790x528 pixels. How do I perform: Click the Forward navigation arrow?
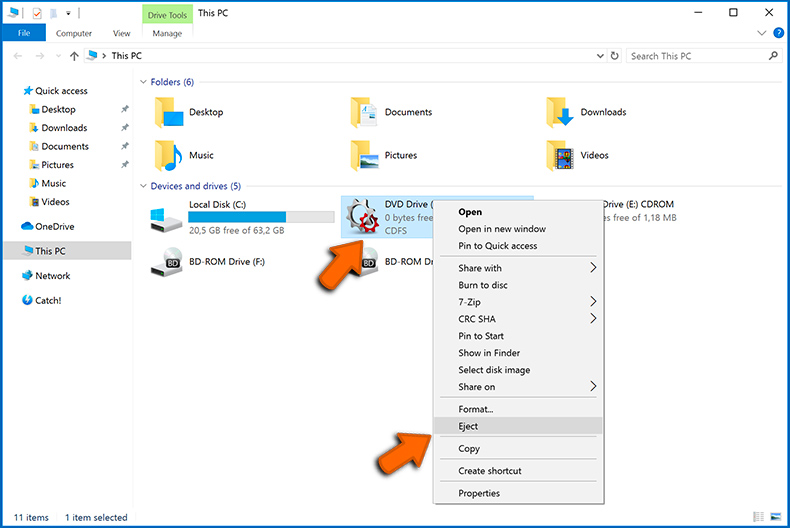coord(40,56)
